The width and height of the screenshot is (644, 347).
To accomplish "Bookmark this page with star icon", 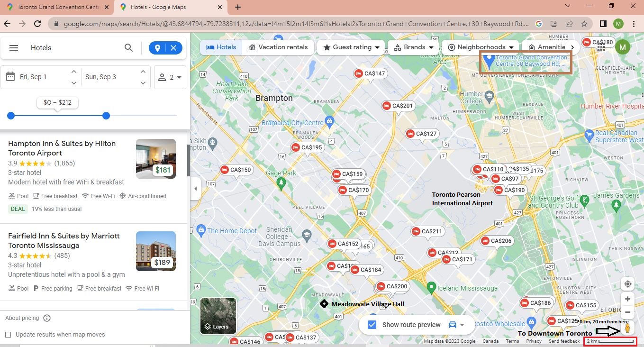I will point(584,24).
